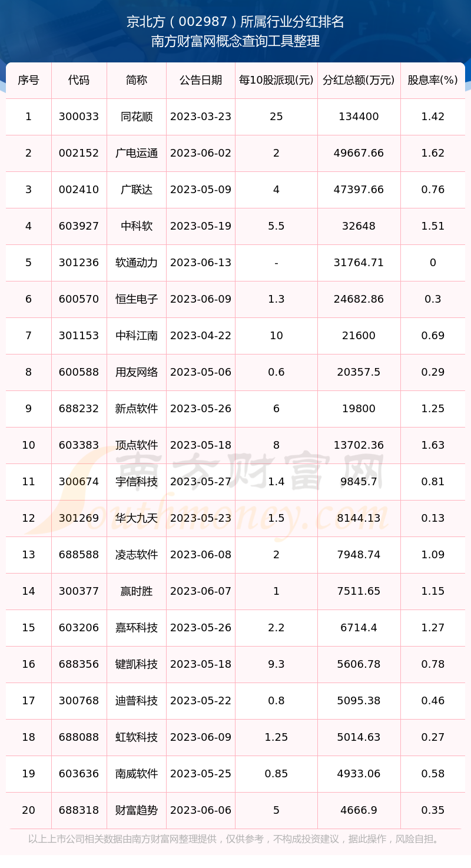Click the 公告日期 column header
The height and width of the screenshot is (868, 471).
201,80
